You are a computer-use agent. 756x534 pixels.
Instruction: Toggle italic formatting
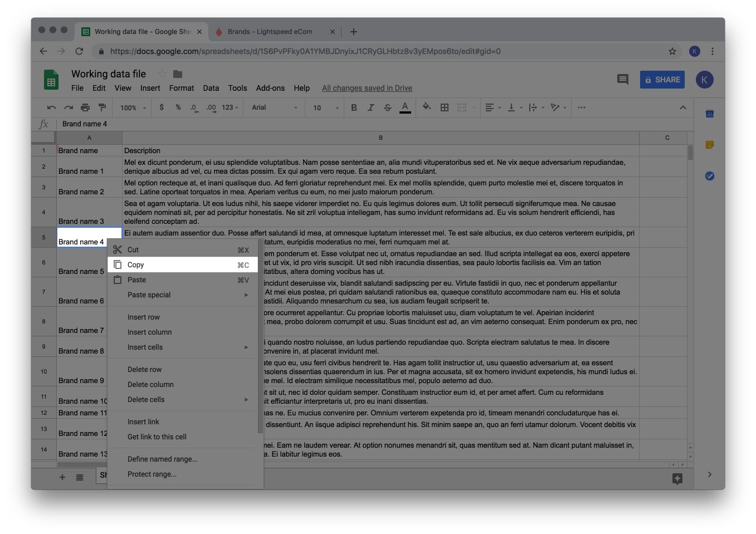coord(370,107)
